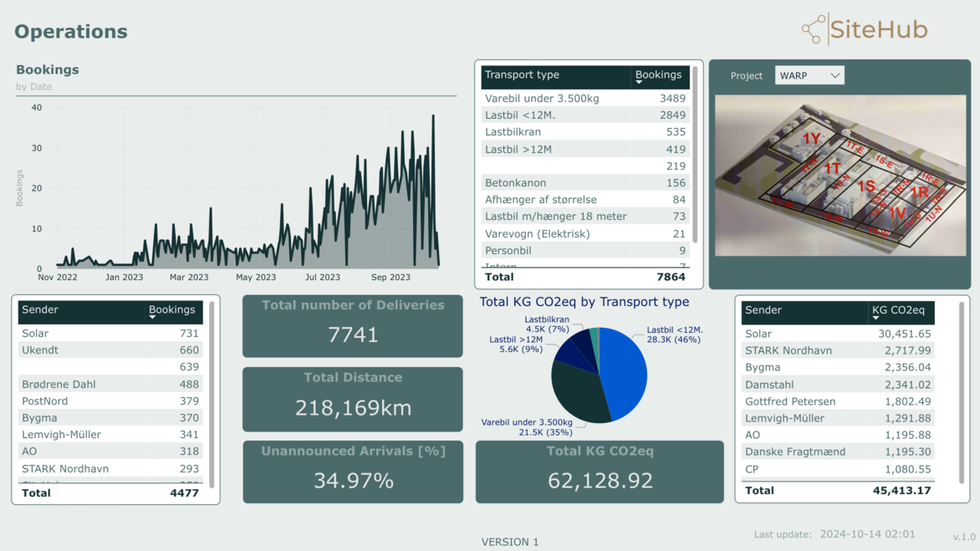
Task: Click the construction site map image
Action: tap(840, 176)
